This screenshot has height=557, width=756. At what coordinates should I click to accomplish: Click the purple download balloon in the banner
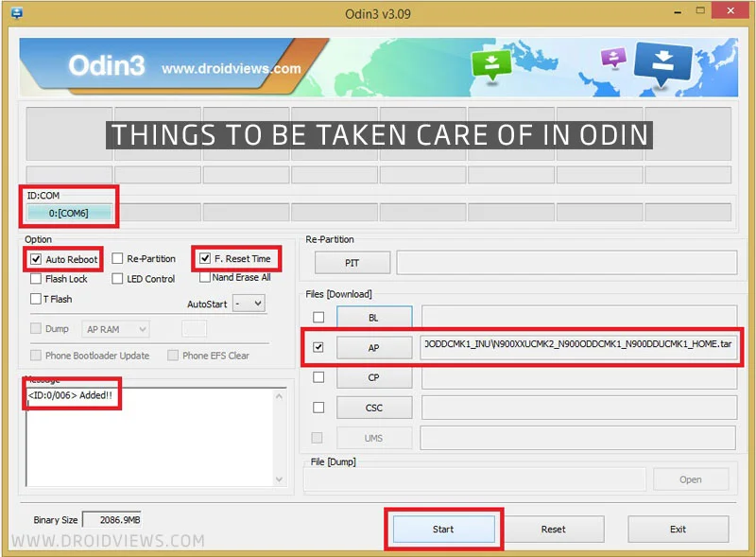pos(612,58)
